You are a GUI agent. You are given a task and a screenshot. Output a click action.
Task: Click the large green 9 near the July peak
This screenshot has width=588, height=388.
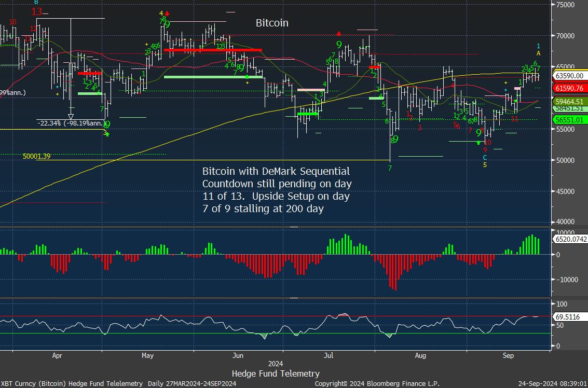click(x=339, y=45)
